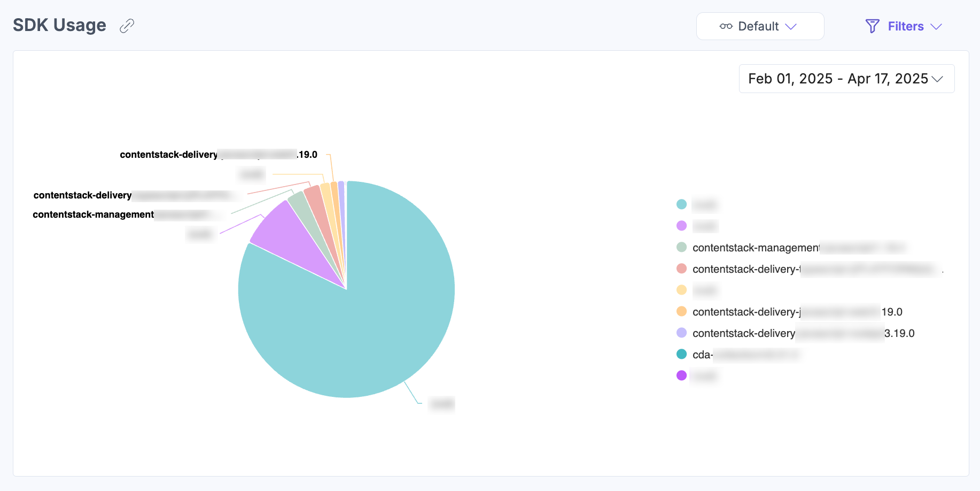Toggle the light teal legend dot
This screenshot has height=491, width=980.
coord(681,204)
